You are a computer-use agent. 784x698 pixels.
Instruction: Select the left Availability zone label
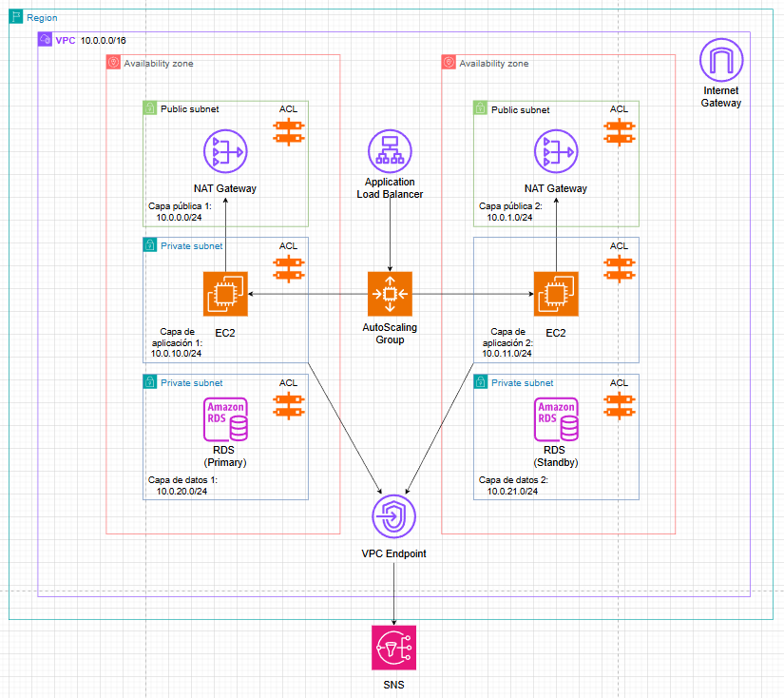coord(159,64)
